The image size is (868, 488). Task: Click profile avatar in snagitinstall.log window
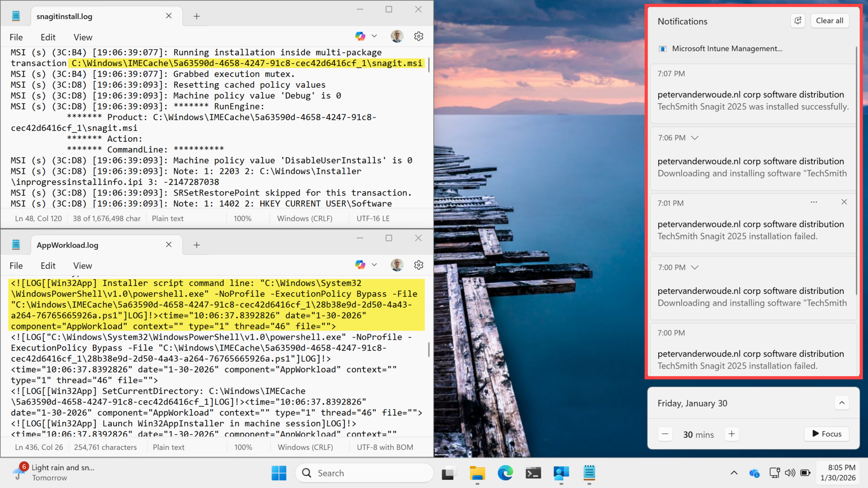click(x=397, y=36)
